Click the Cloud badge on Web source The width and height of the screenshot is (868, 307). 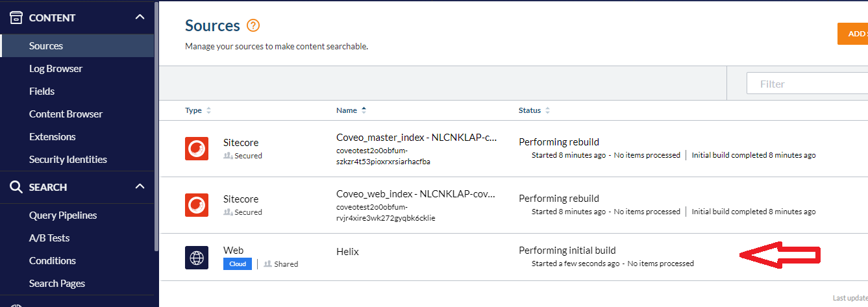(238, 264)
